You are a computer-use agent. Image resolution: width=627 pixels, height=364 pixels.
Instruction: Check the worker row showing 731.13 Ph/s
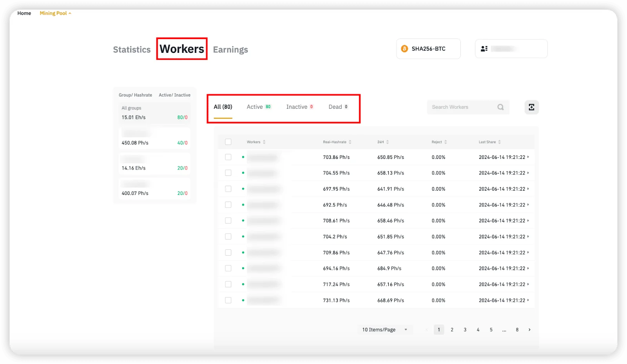(x=228, y=300)
